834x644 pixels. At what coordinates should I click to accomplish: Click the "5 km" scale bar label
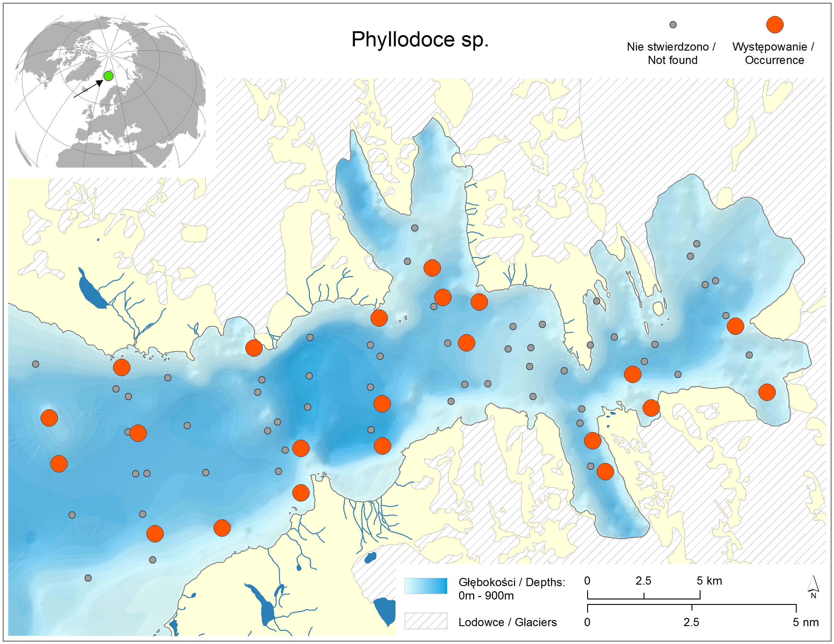pos(709,581)
